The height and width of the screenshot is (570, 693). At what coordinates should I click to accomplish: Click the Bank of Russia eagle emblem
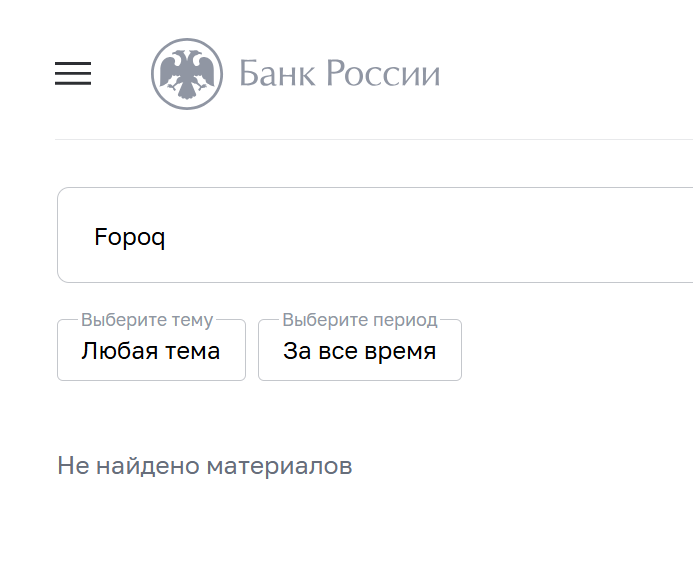(186, 74)
